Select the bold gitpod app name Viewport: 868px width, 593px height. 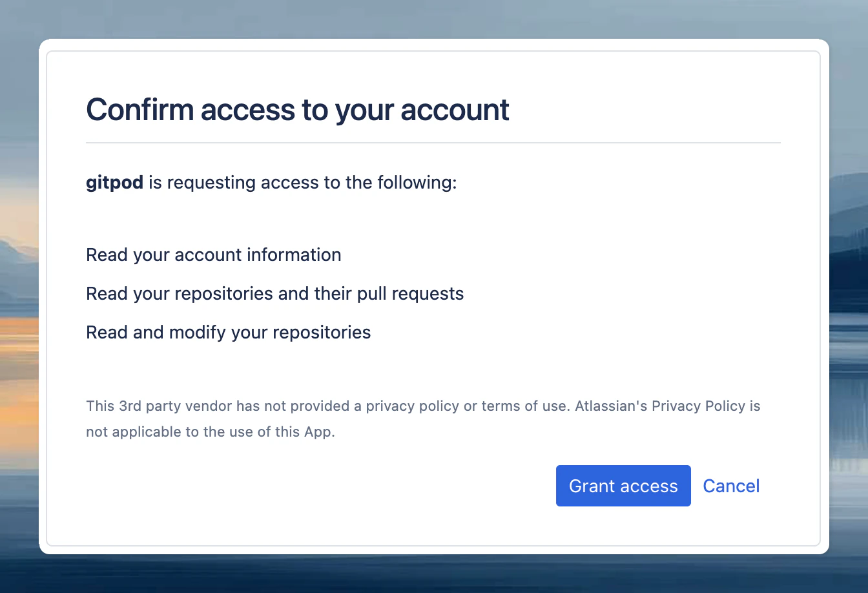coord(114,182)
